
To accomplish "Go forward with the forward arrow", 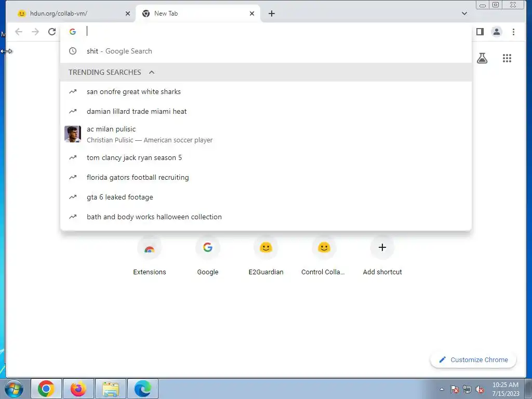I will pos(35,32).
